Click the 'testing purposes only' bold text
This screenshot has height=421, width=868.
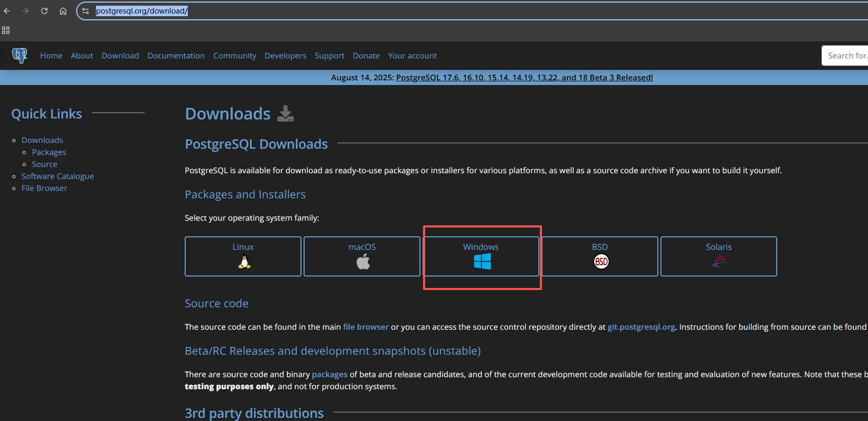click(229, 387)
